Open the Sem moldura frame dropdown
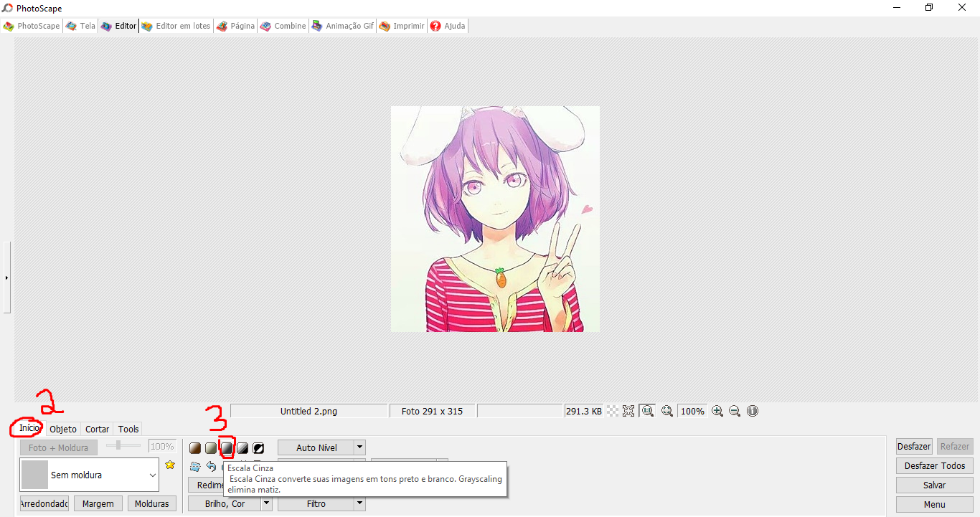The height and width of the screenshot is (517, 980). tap(89, 475)
